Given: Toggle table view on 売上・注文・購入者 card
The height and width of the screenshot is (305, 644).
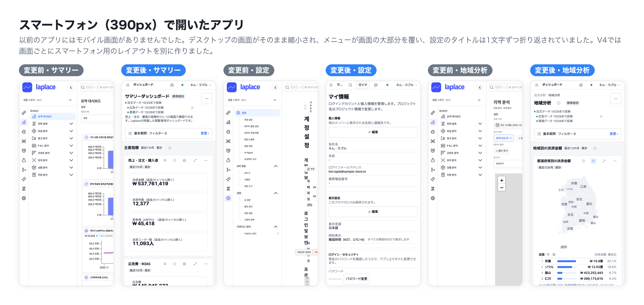Looking at the screenshot, I should click(x=184, y=160).
